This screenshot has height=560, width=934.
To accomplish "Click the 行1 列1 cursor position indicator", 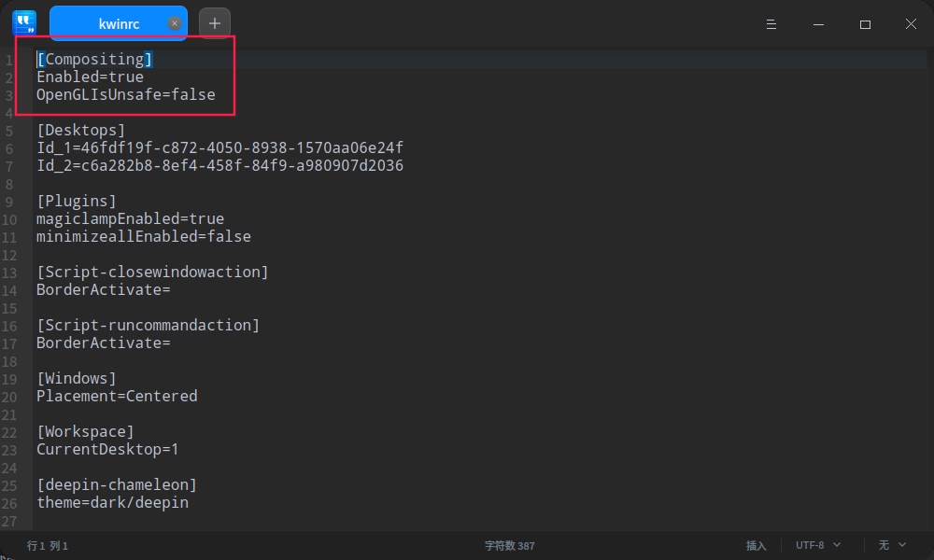I will click(46, 545).
